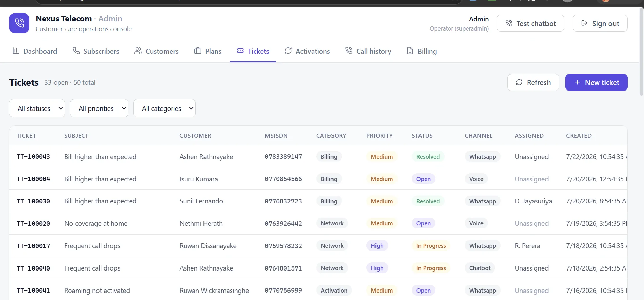Open ticket TT-100017 row
Image resolution: width=644 pixels, height=300 pixels.
coord(318,246)
